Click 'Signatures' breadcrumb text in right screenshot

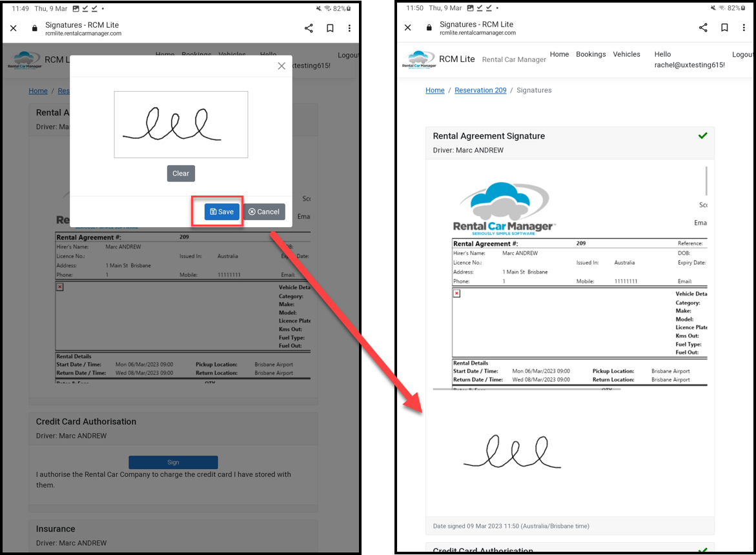pyautogui.click(x=534, y=90)
